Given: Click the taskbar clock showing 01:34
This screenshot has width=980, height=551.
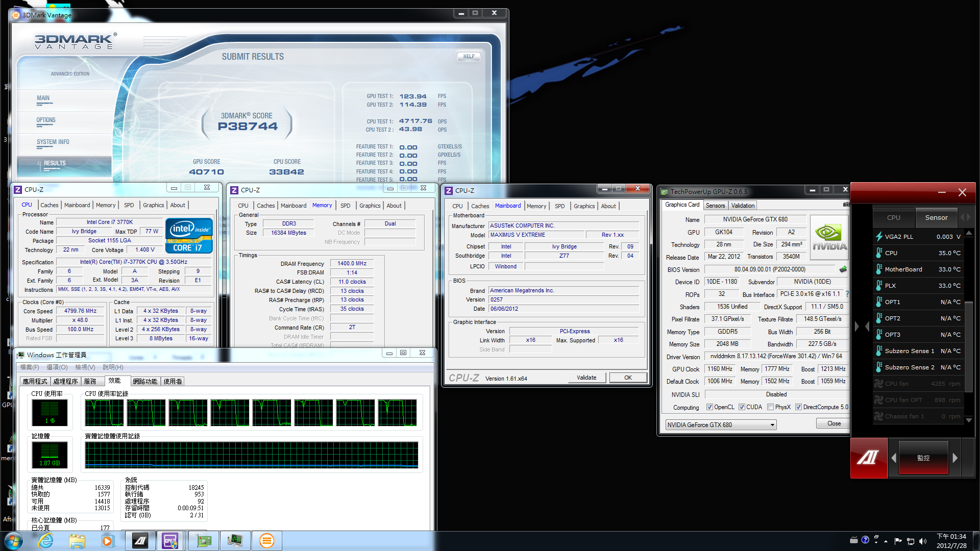Looking at the screenshot, I should pos(951,541).
